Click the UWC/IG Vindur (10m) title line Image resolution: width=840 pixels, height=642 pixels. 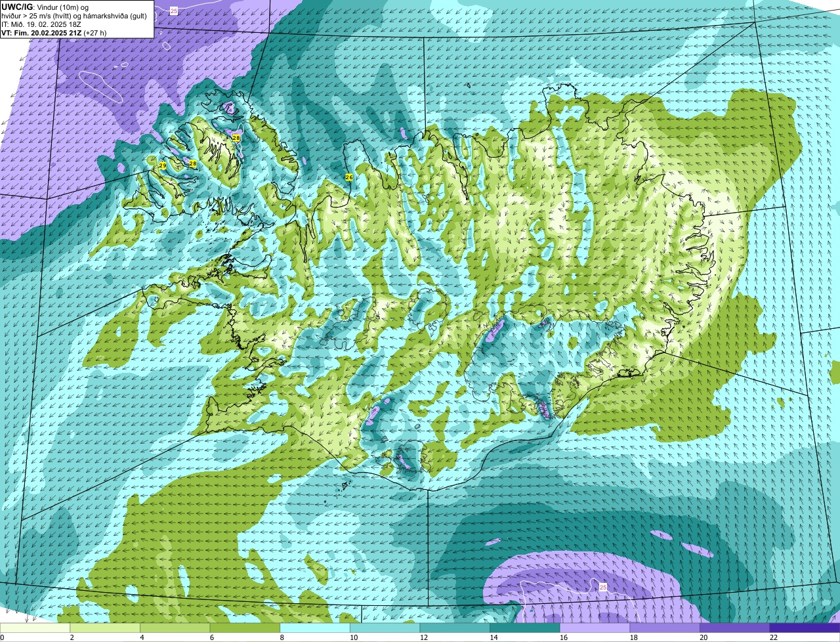pyautogui.click(x=45, y=7)
